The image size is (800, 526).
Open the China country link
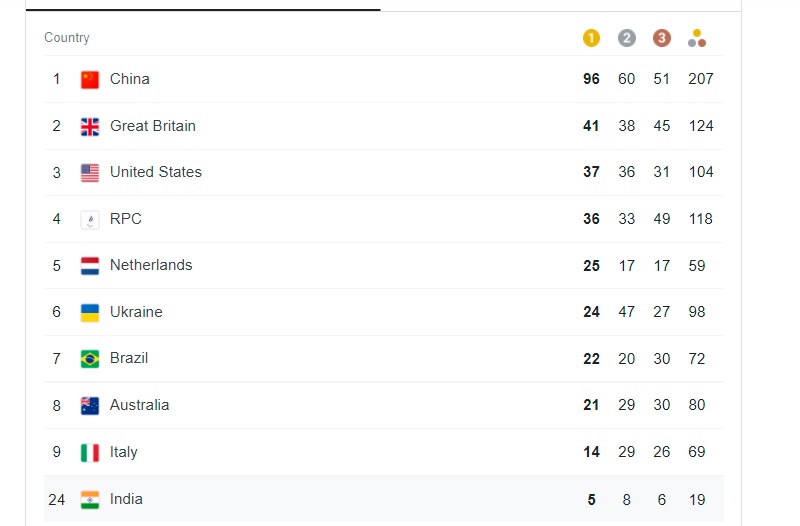click(130, 79)
